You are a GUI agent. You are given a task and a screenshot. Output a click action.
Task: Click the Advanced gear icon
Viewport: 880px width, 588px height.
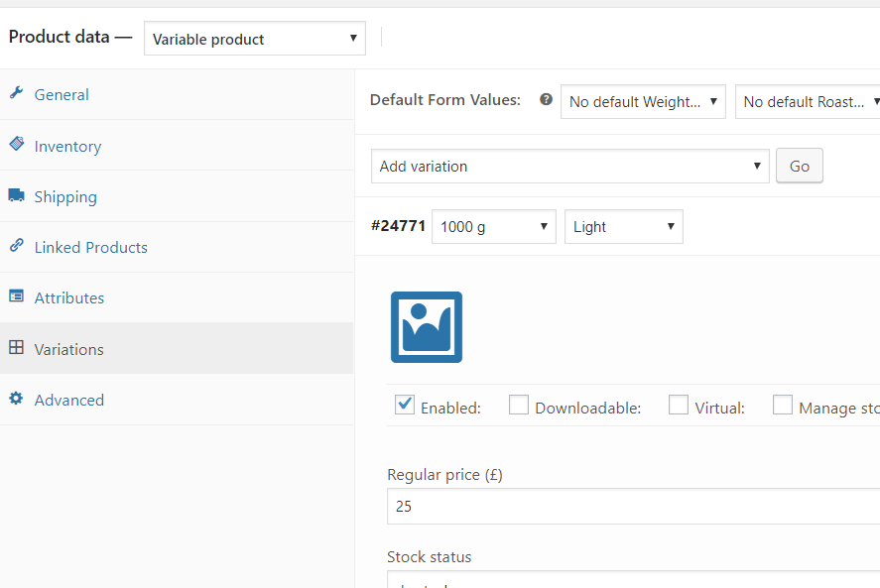click(16, 400)
